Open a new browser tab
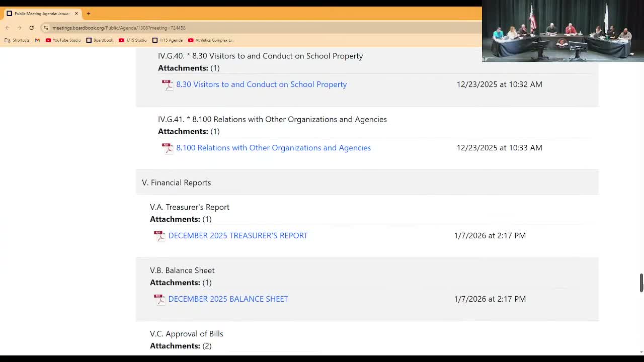Screen dimensions: 644x362 click(x=88, y=14)
